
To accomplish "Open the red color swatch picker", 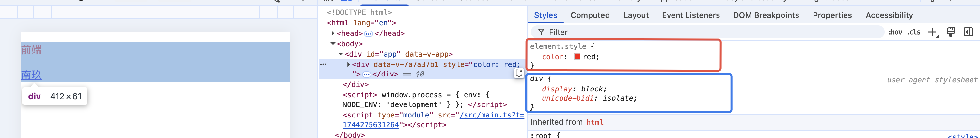I will (x=577, y=57).
